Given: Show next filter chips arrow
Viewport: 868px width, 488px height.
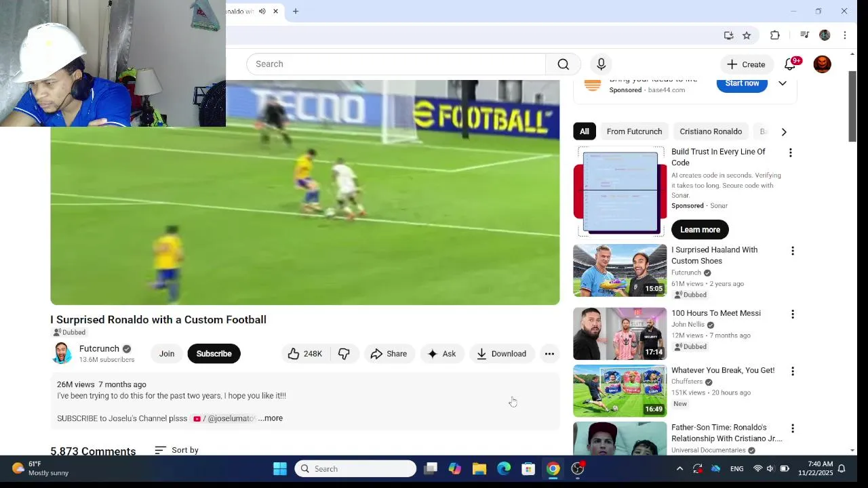Looking at the screenshot, I should (784, 131).
